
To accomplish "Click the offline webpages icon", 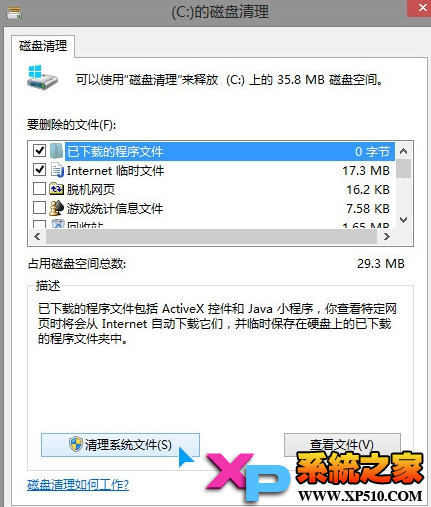I will click(57, 189).
